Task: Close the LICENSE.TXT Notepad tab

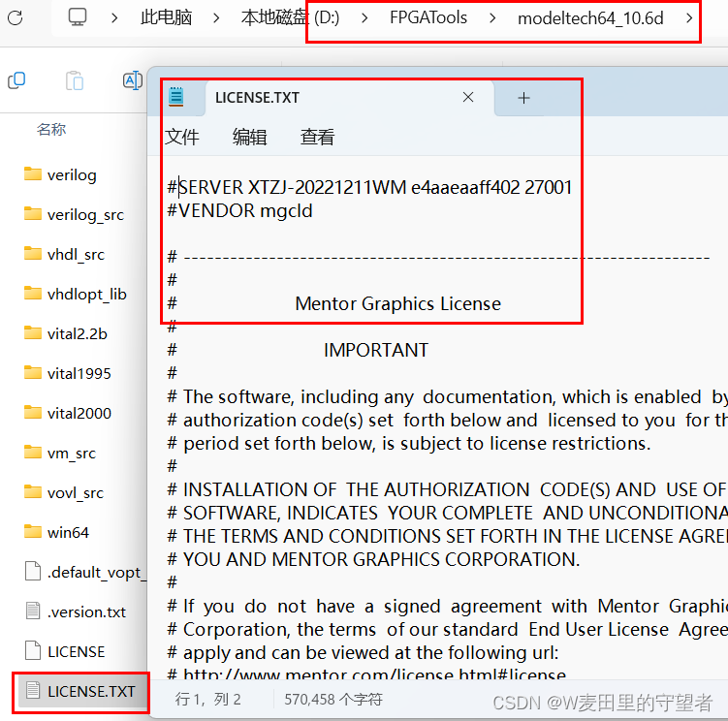Action: coord(468,97)
